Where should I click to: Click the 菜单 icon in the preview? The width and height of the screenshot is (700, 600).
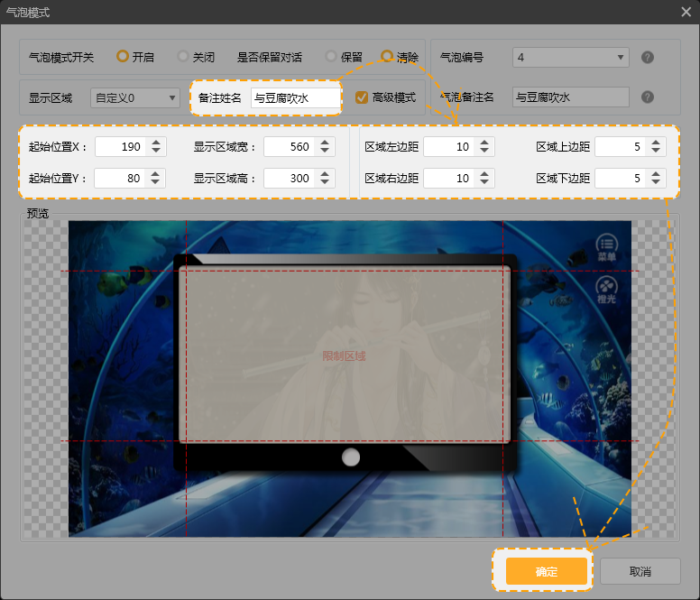[x=606, y=245]
